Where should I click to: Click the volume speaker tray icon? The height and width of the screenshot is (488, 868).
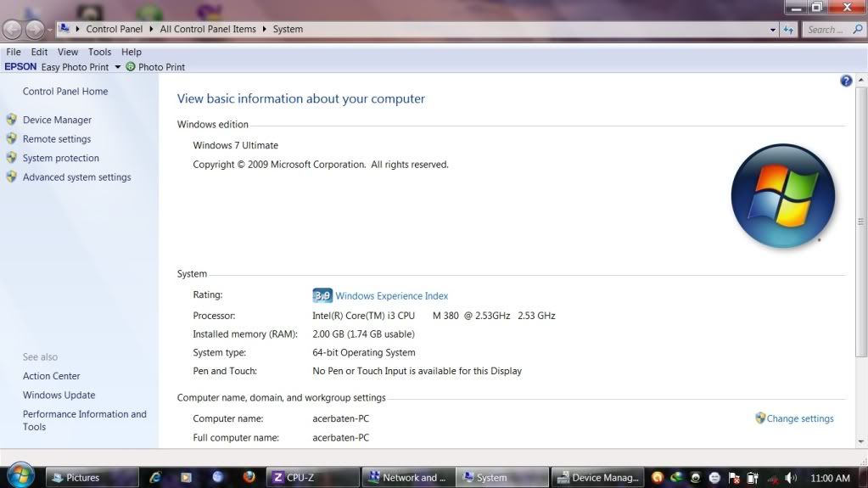[x=791, y=478]
